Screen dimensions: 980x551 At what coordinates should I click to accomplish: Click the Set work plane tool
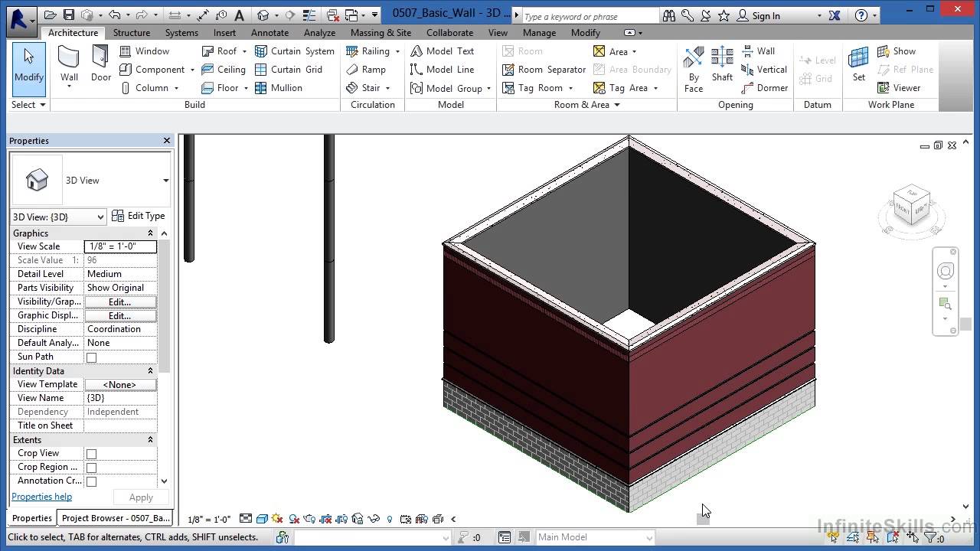tap(858, 64)
